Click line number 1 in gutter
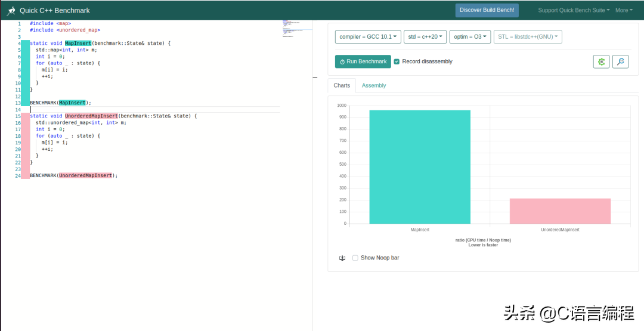Image resolution: width=644 pixels, height=331 pixels. (x=19, y=23)
